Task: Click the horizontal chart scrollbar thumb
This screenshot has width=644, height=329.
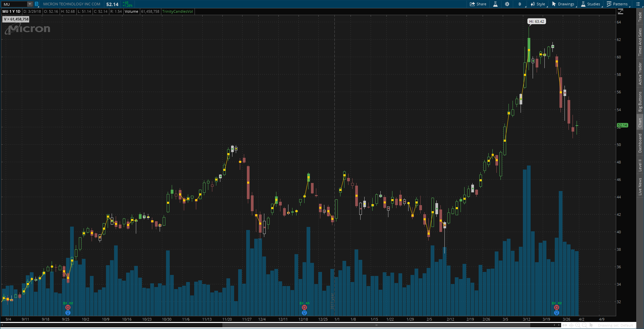Action: pyautogui.click(x=376, y=325)
